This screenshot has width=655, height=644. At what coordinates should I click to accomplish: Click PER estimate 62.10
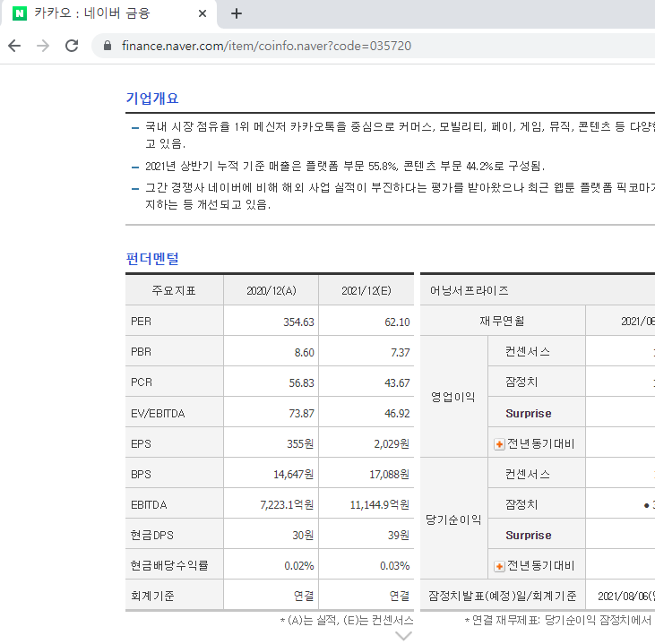(x=397, y=322)
